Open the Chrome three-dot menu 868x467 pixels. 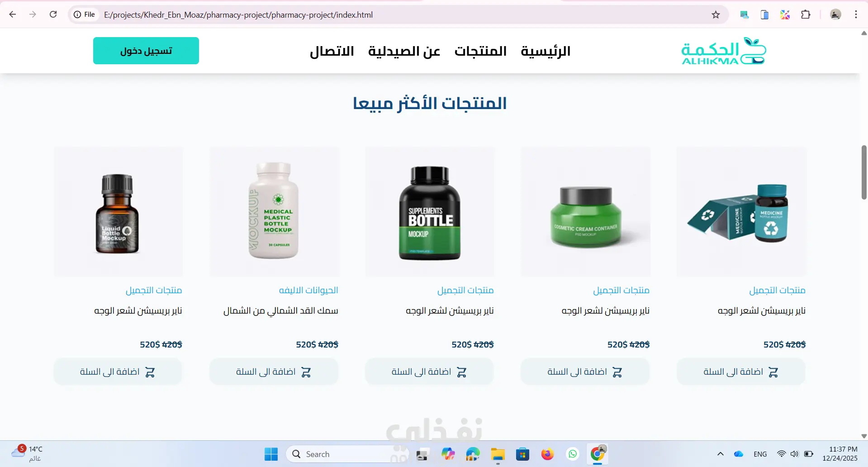856,14
